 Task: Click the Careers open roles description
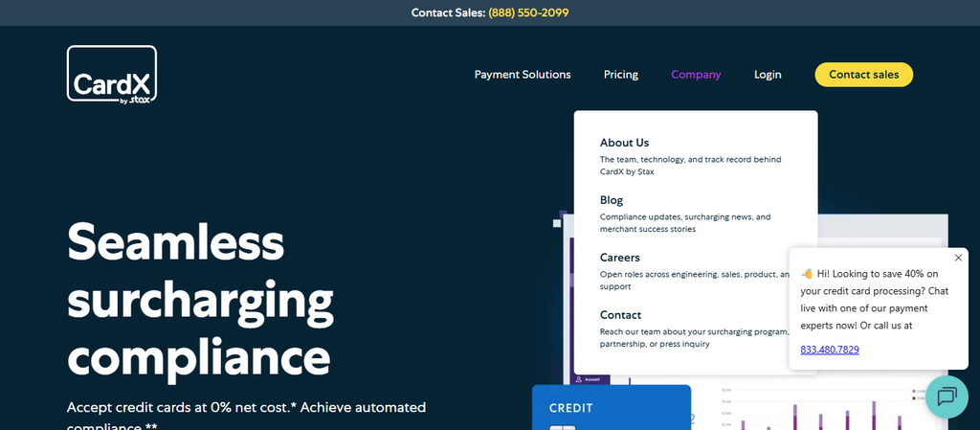(x=695, y=281)
